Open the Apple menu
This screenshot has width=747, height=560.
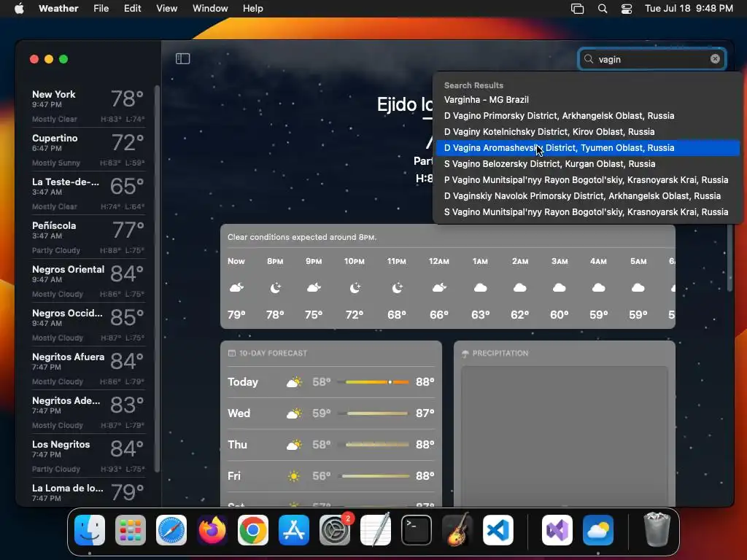point(19,8)
